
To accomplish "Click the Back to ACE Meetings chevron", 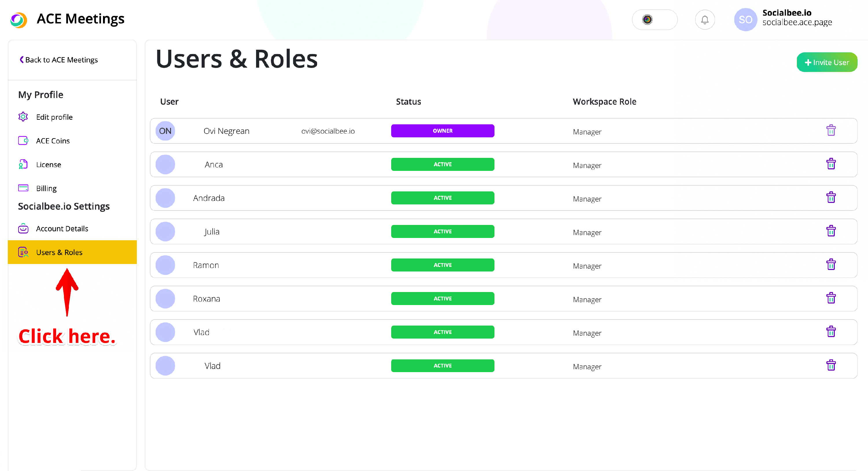I will pos(22,60).
